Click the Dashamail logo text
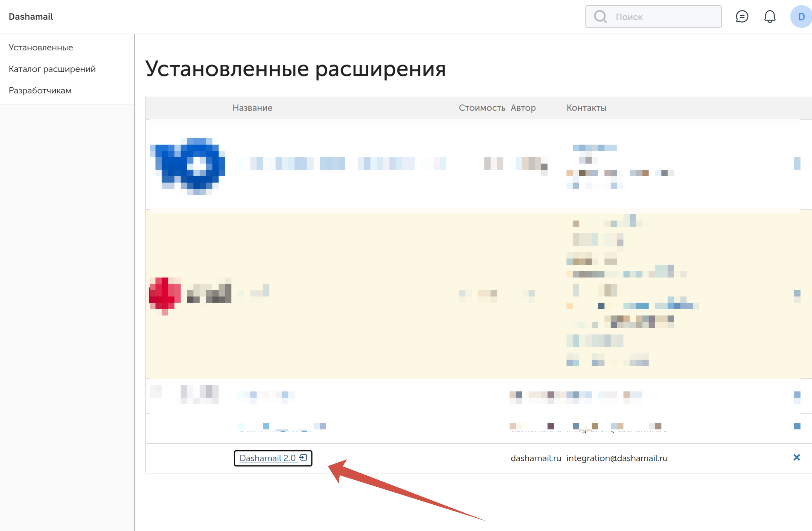812x531 pixels. [x=31, y=17]
